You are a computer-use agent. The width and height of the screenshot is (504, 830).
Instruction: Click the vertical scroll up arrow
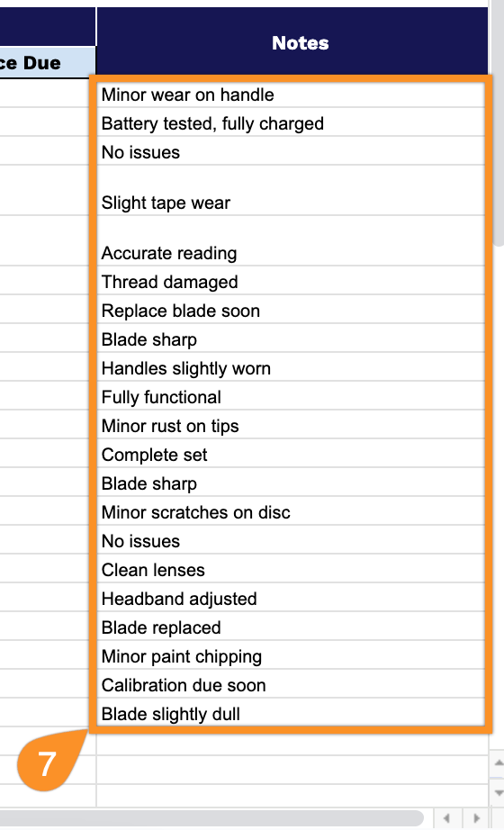coord(499,763)
